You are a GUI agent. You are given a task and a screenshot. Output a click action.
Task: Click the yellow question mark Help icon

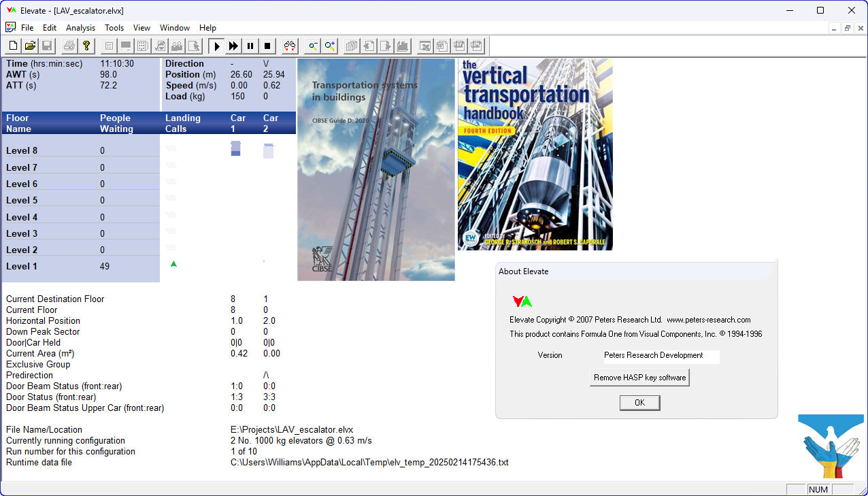(86, 46)
